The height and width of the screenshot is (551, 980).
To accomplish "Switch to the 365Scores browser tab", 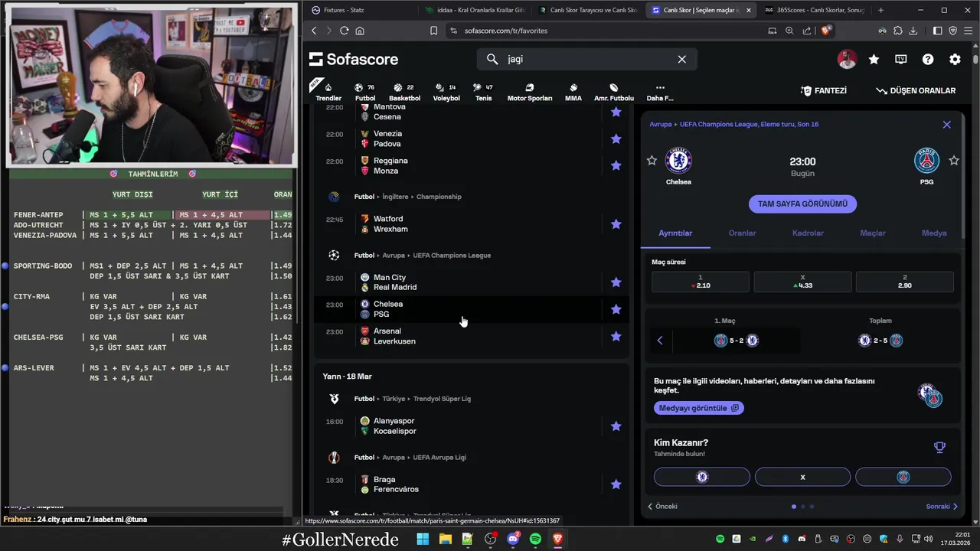I will [x=815, y=10].
